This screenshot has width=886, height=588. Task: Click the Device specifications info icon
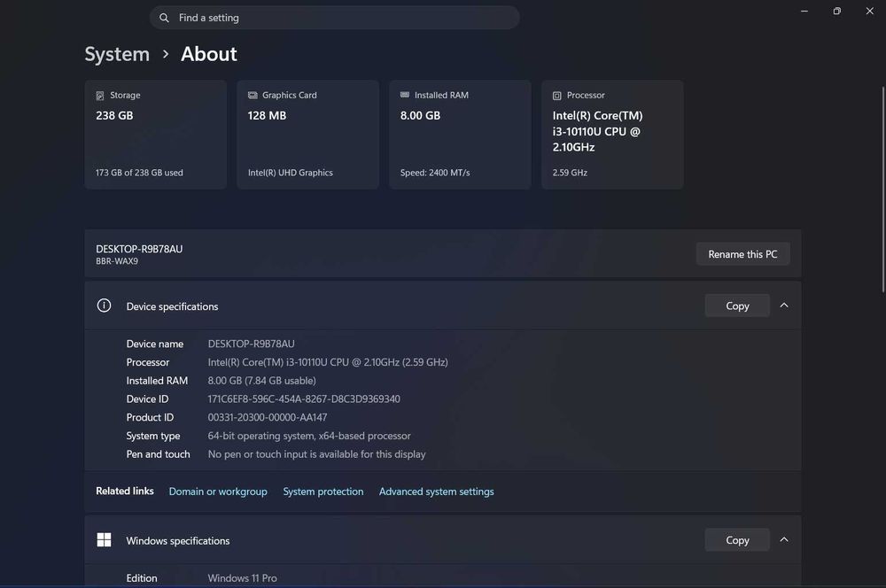[104, 306]
